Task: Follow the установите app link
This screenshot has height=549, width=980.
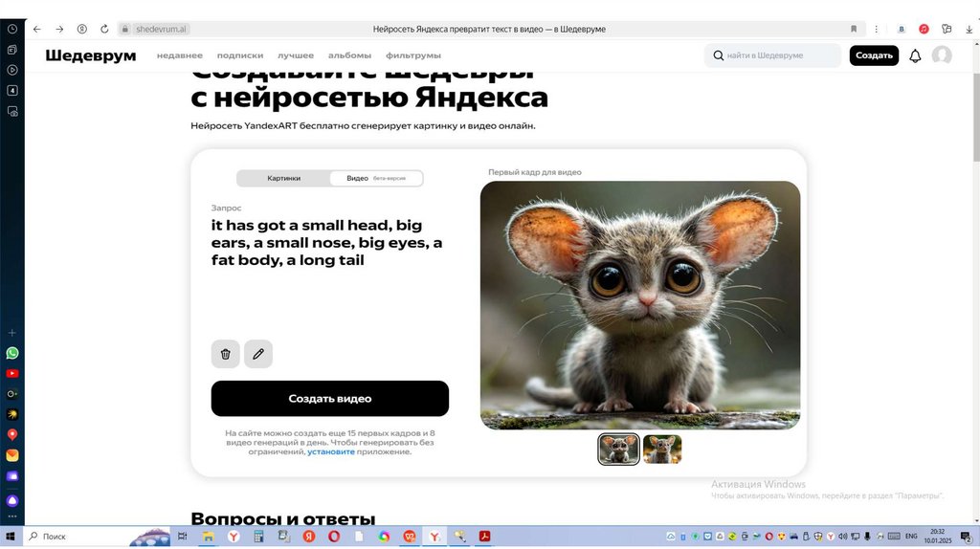Action: point(331,451)
